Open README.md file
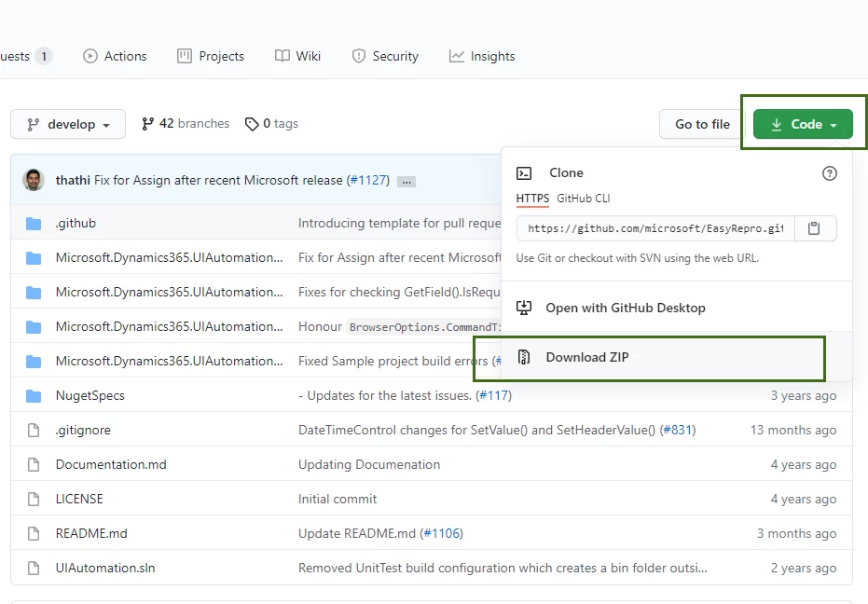The width and height of the screenshot is (868, 604). tap(92, 533)
